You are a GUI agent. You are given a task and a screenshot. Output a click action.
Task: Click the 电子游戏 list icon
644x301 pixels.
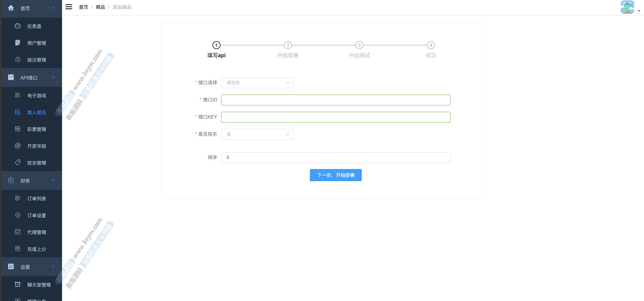pos(18,95)
